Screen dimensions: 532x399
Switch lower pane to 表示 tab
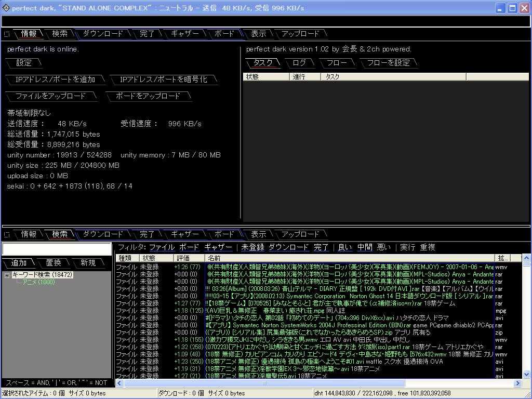coord(259,234)
